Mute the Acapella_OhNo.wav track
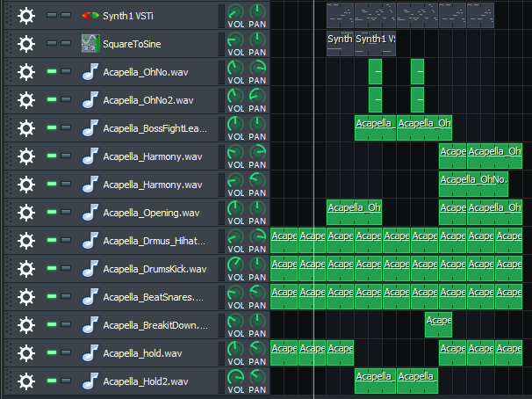The height and width of the screenshot is (399, 532). coord(52,71)
